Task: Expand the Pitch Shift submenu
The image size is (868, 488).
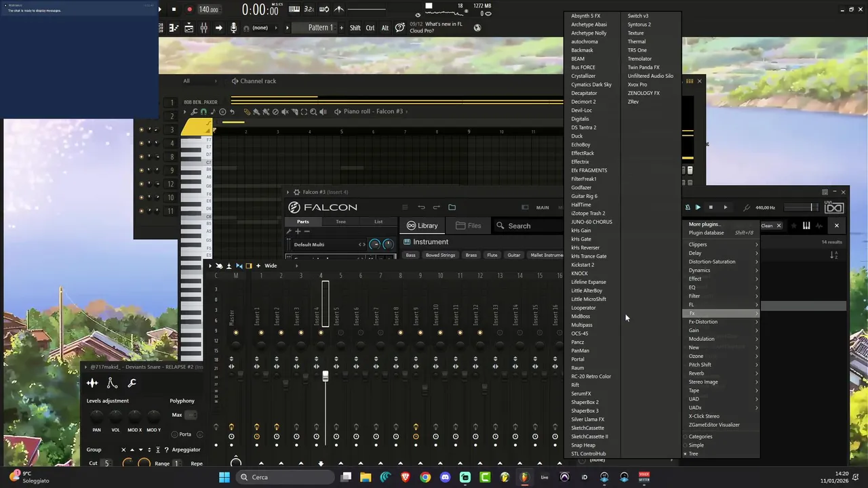Action: [721, 365]
